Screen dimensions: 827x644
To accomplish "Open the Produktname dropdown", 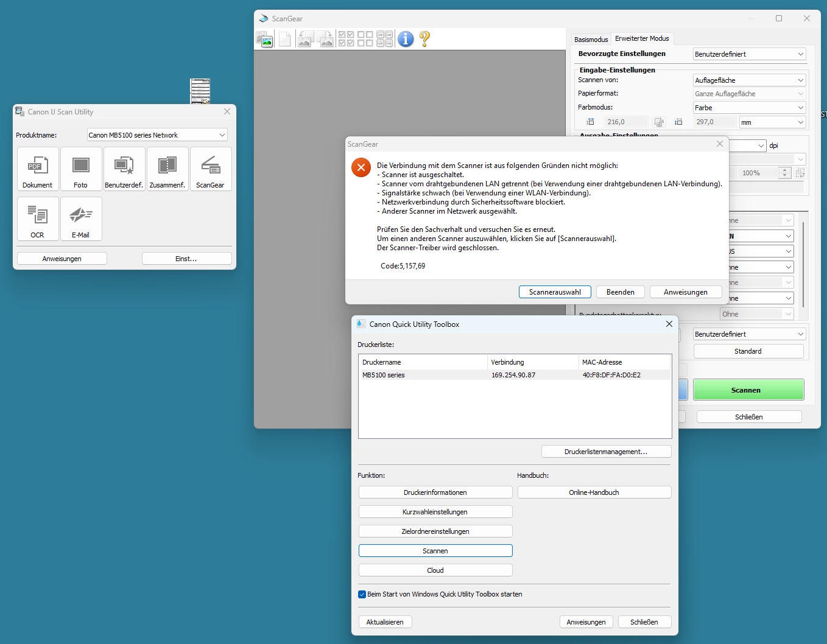I will point(157,135).
